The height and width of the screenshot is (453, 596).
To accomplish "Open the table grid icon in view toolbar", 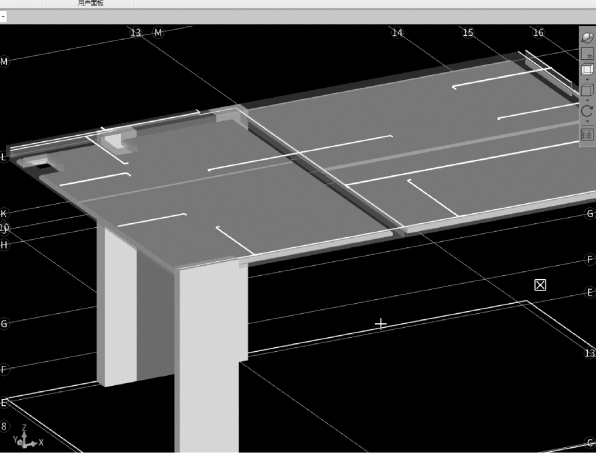I will coord(587,135).
